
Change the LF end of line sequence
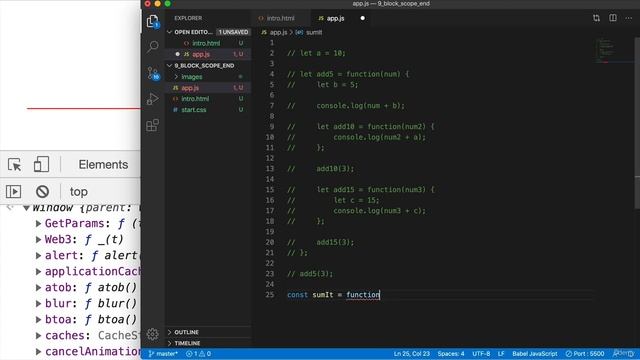click(x=501, y=354)
